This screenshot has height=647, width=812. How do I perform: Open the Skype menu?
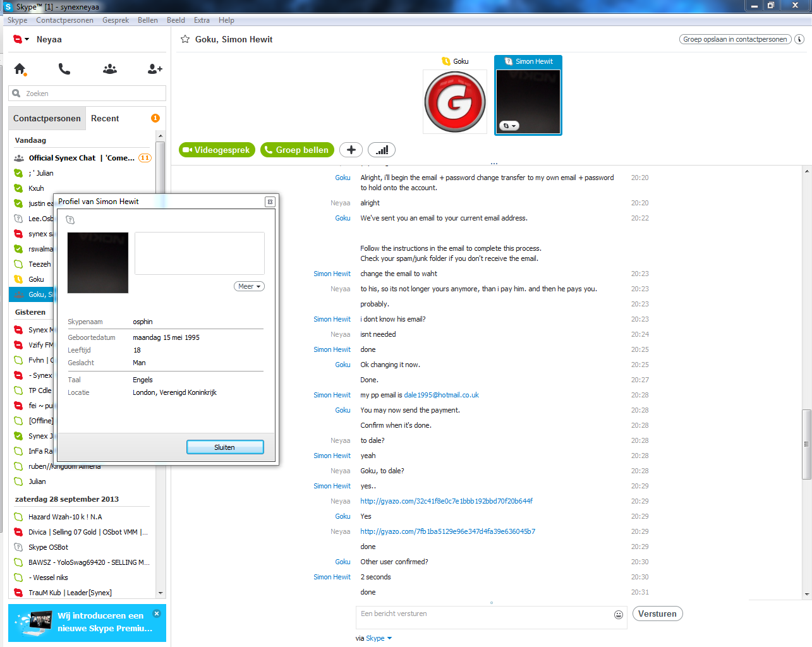click(17, 20)
